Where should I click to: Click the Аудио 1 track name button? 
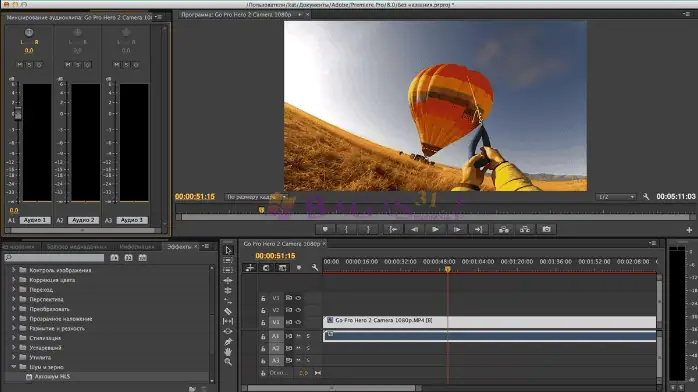tap(35, 220)
